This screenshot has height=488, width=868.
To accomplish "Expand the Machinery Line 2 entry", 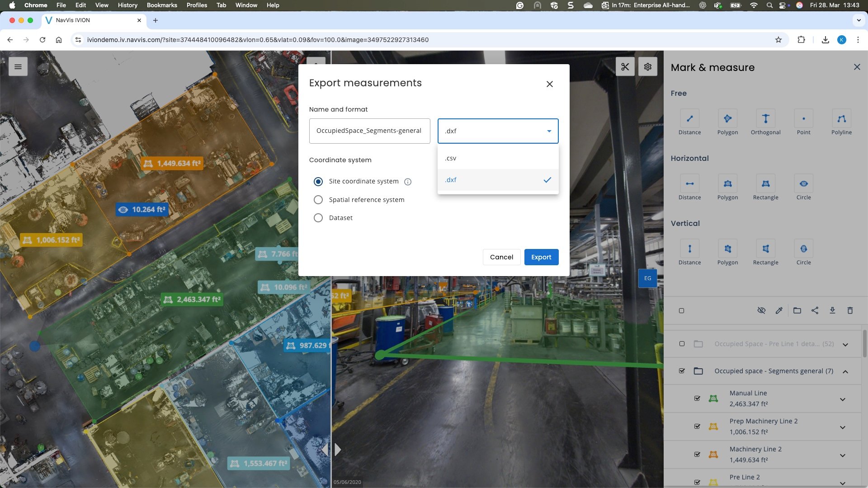I will 842,455.
